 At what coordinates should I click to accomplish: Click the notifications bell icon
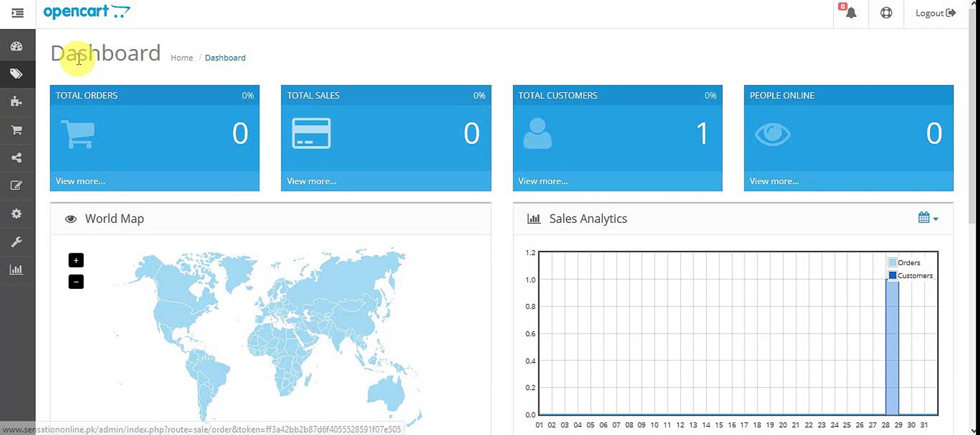tap(851, 13)
